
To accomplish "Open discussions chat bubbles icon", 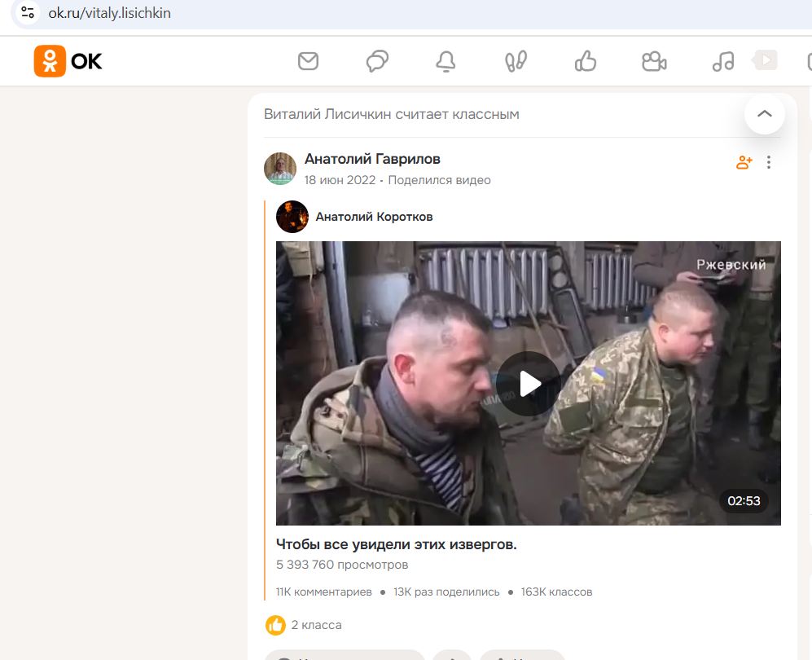I will pos(377,61).
